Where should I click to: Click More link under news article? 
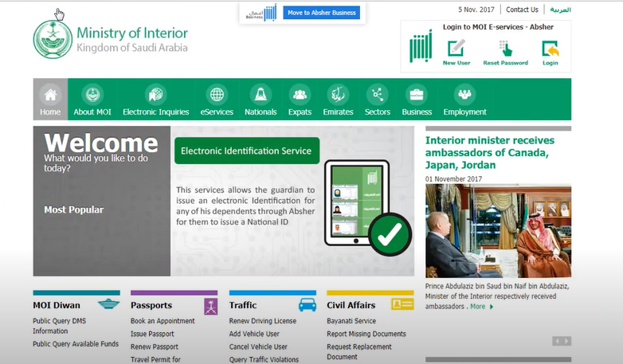[480, 307]
